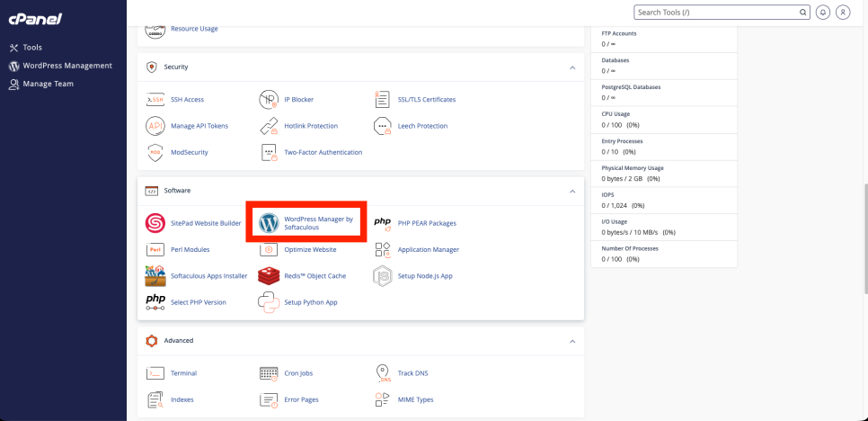The height and width of the screenshot is (421, 868).
Task: Click the SSH Access icon
Action: coord(155,100)
